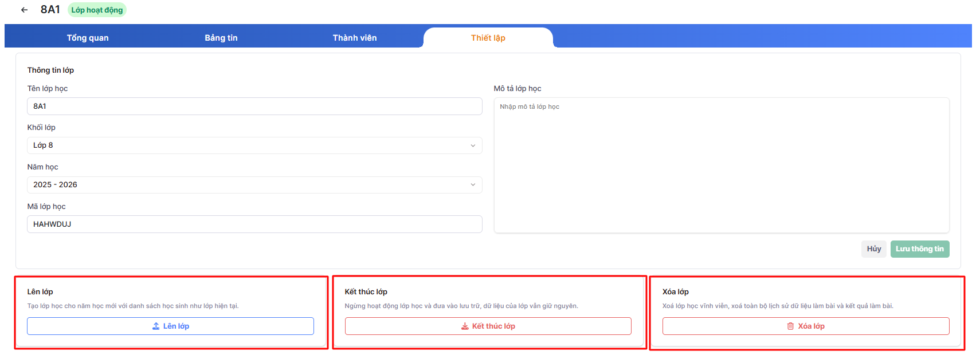Screen dimensions: 980x355
Task: Click the back arrow beside 8A1
Action: pyautogui.click(x=24, y=10)
